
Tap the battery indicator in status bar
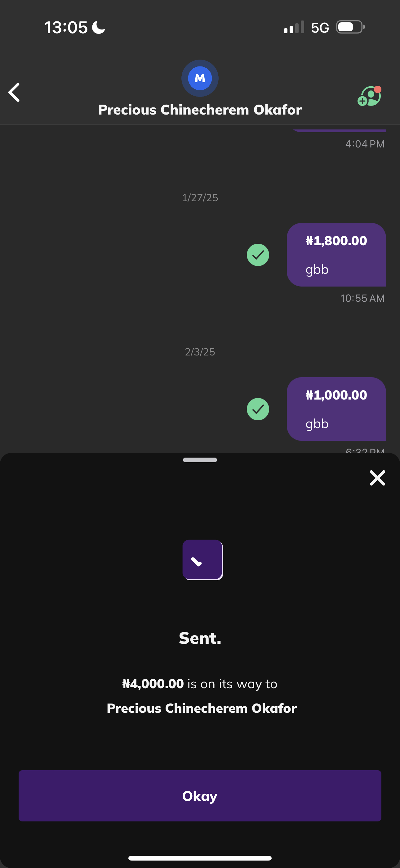tap(350, 27)
